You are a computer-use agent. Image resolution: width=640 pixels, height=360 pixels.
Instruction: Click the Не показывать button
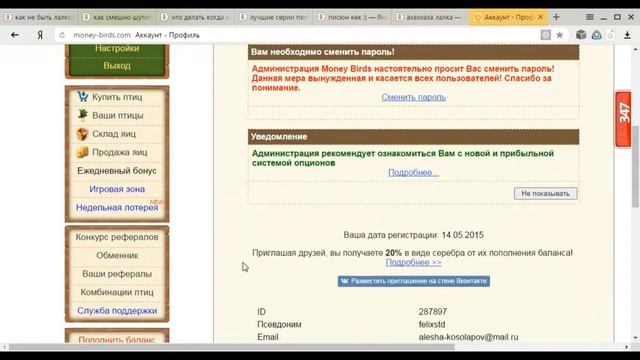pyautogui.click(x=545, y=193)
